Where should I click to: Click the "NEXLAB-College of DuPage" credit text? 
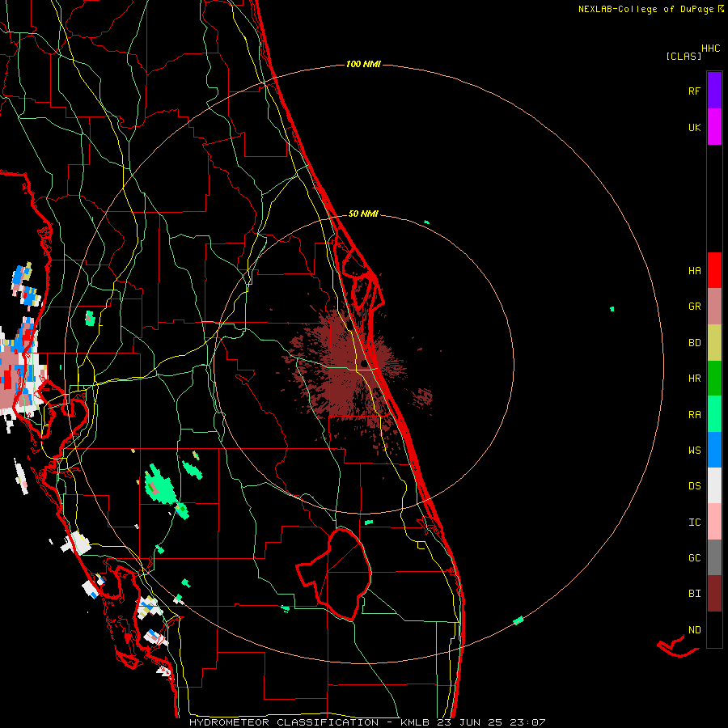tap(645, 9)
